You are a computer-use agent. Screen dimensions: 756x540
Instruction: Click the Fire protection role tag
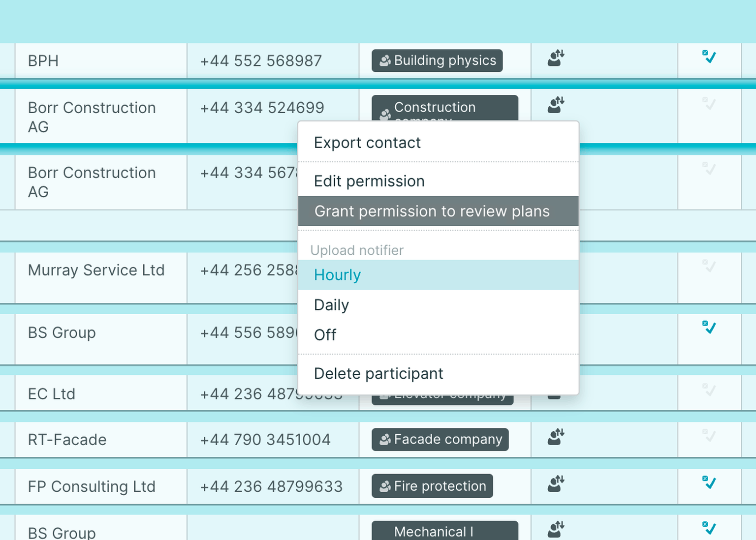click(432, 486)
